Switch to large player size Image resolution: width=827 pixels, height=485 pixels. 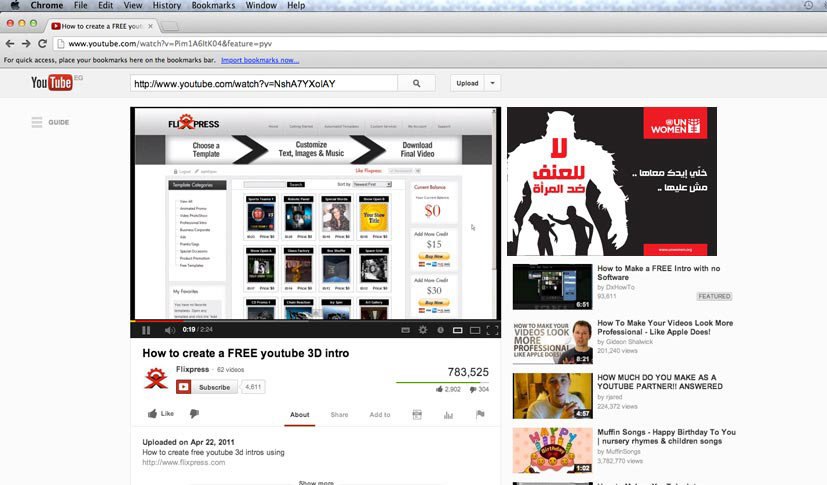pos(475,330)
